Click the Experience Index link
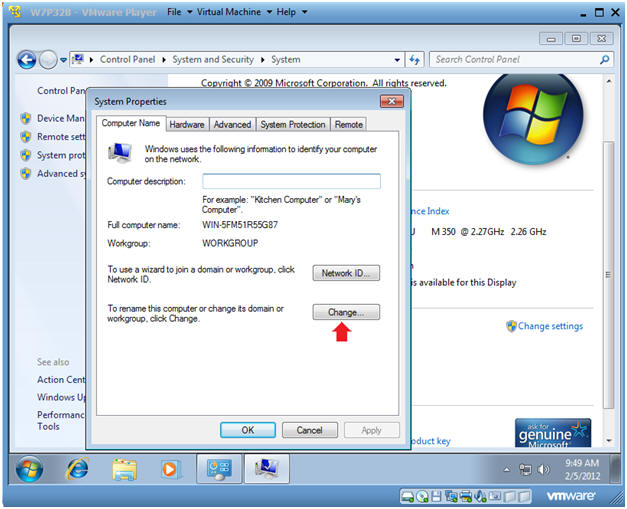Screen dimensions: 627x509 pos(431,211)
